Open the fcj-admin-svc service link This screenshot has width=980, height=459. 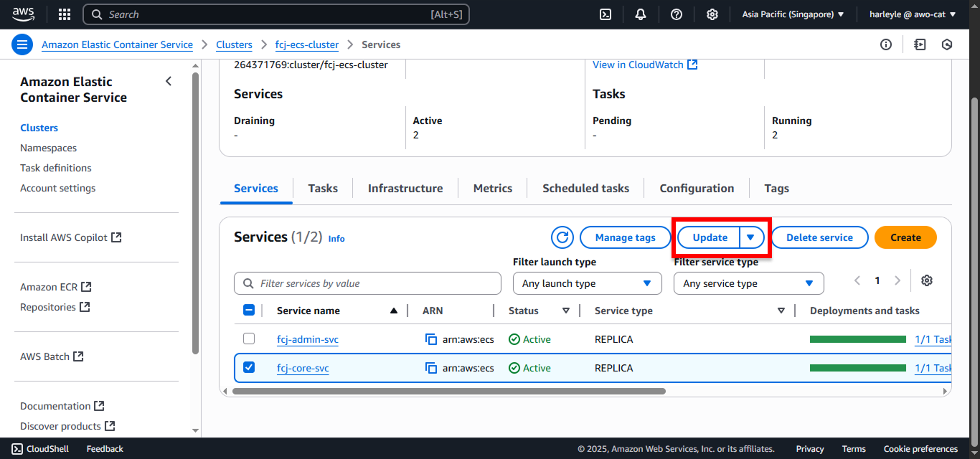point(308,339)
